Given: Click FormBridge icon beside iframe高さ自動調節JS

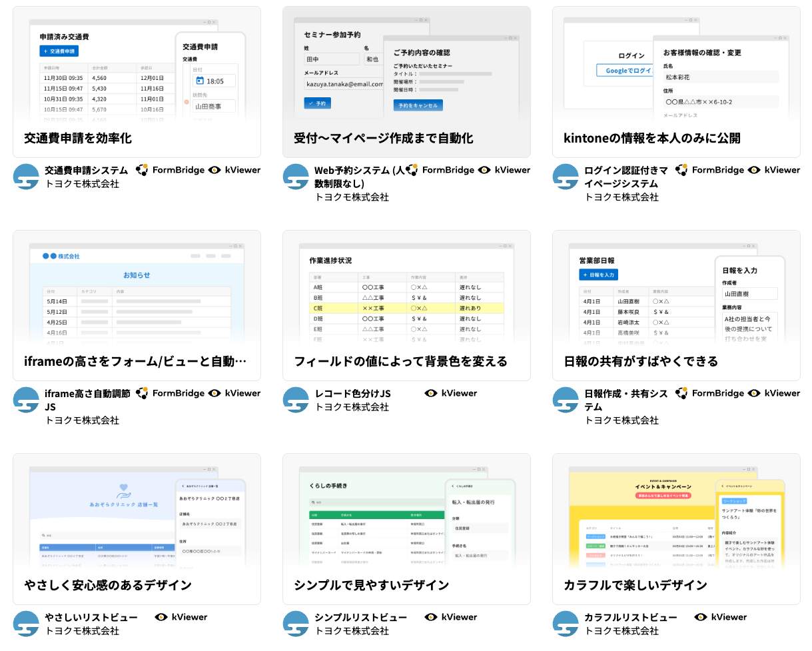Looking at the screenshot, I should tap(142, 393).
